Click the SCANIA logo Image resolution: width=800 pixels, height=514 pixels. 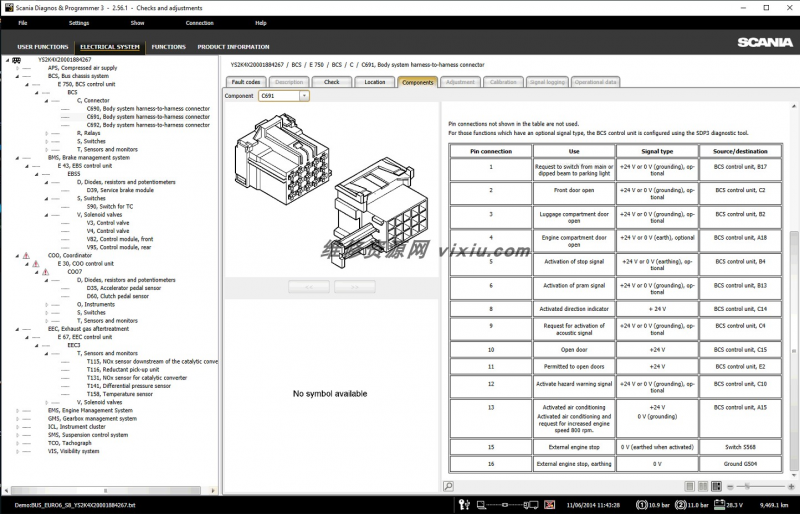tap(765, 42)
